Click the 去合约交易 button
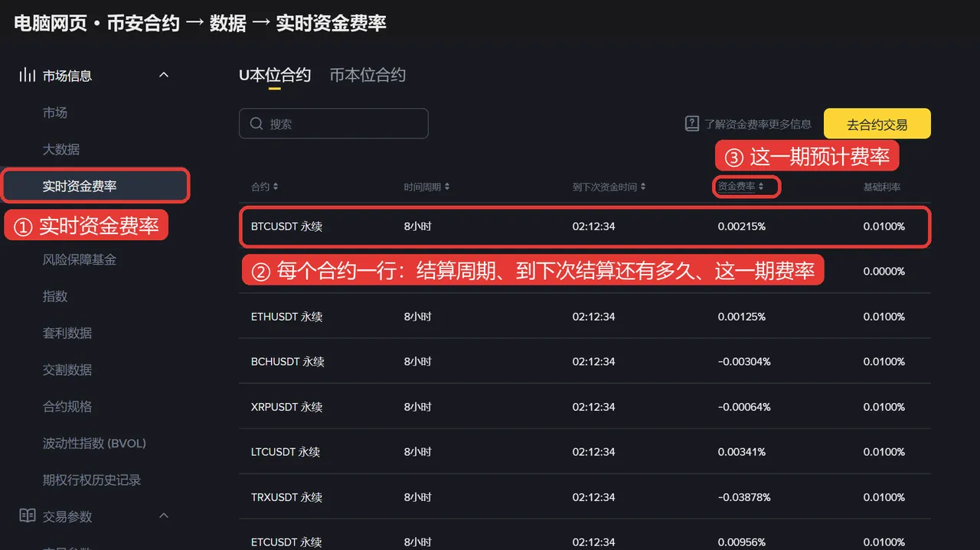This screenshot has width=980, height=550. tap(877, 124)
